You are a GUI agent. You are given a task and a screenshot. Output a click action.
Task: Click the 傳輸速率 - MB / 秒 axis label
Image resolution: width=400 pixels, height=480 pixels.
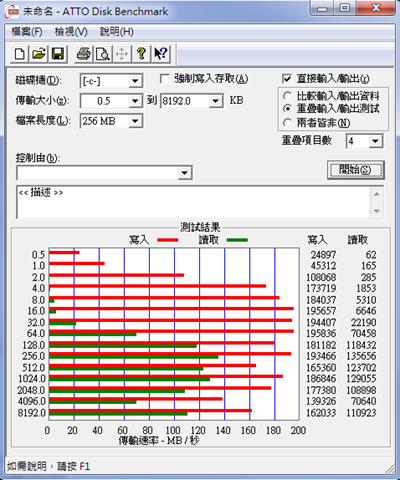coord(159,441)
